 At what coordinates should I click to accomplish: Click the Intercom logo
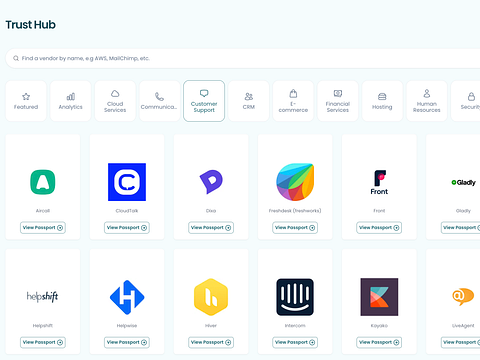coord(295,297)
